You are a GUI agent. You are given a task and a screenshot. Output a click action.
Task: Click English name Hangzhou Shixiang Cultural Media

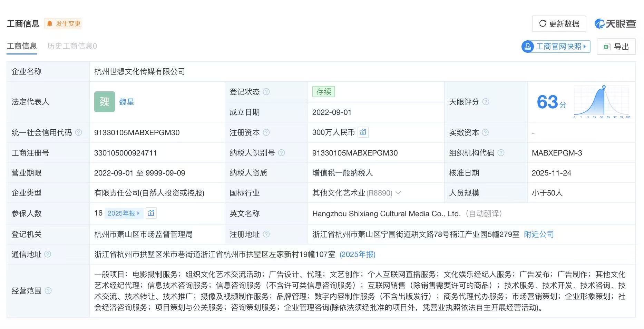pyautogui.click(x=386, y=214)
